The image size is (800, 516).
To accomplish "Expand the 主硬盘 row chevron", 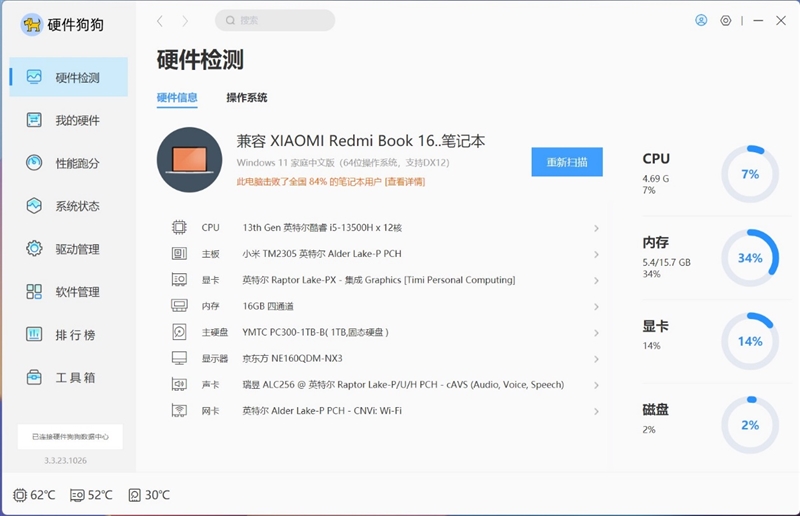I will (x=596, y=332).
